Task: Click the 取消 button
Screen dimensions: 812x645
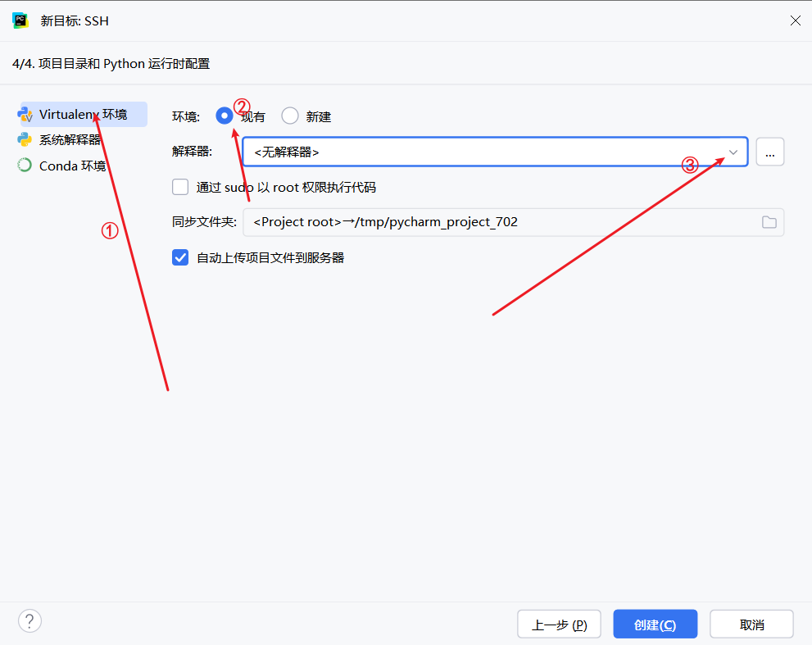Action: pyautogui.click(x=751, y=625)
